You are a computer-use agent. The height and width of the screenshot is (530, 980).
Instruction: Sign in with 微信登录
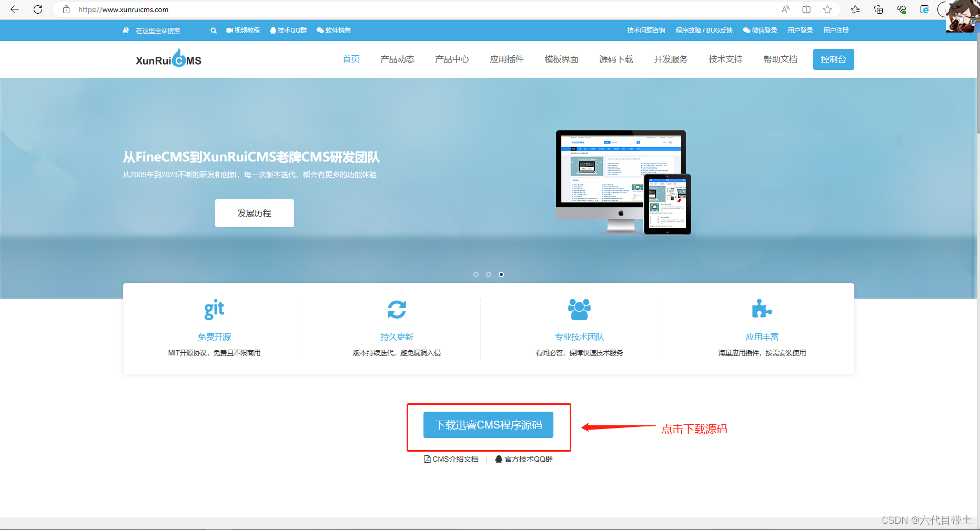click(x=760, y=30)
